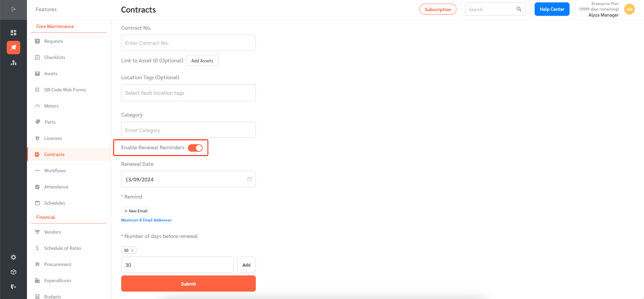The height and width of the screenshot is (299, 644).
Task: Click the Licenses shield icon
Action: click(x=37, y=138)
